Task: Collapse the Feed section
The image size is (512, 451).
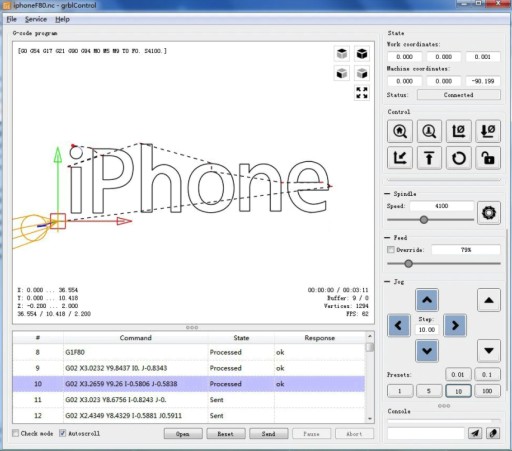Action: click(387, 238)
